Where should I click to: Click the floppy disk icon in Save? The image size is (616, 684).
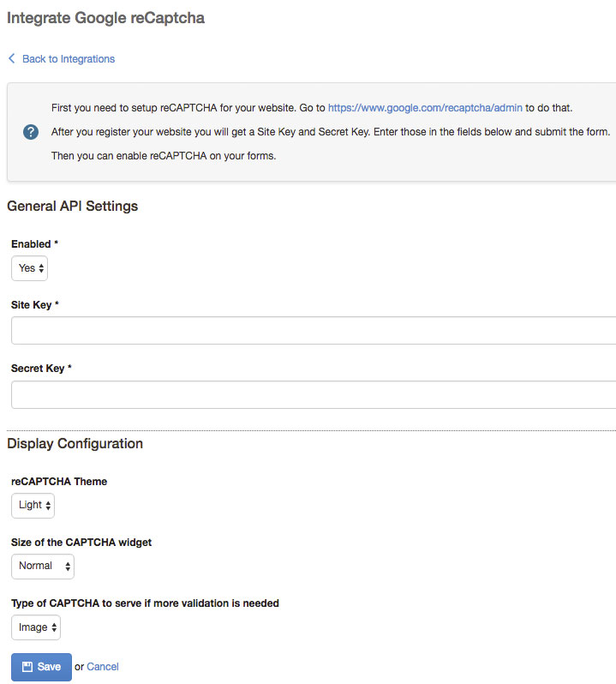(x=27, y=667)
